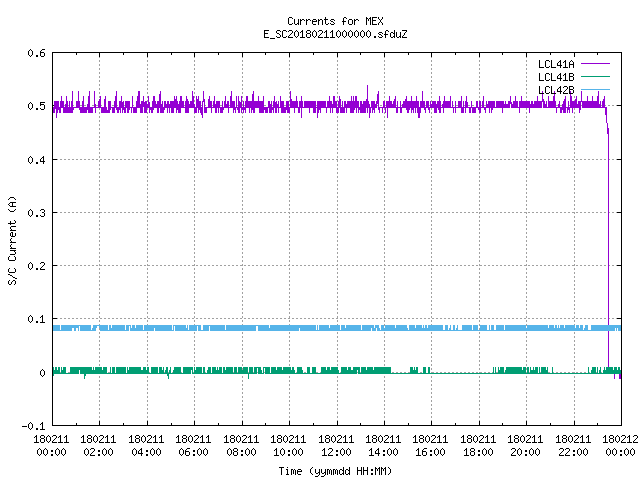Image resolution: width=640 pixels, height=480 pixels.
Task: Click the purple LCL41A trace near 0.5 A
Action: tap(327, 105)
